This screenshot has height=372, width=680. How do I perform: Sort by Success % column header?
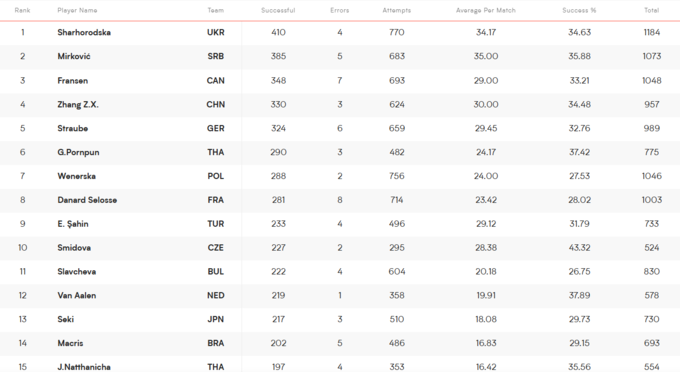click(x=579, y=10)
